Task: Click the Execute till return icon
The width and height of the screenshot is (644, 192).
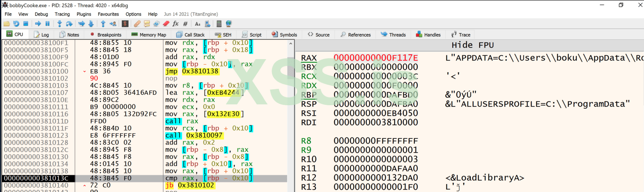Action: point(103,23)
